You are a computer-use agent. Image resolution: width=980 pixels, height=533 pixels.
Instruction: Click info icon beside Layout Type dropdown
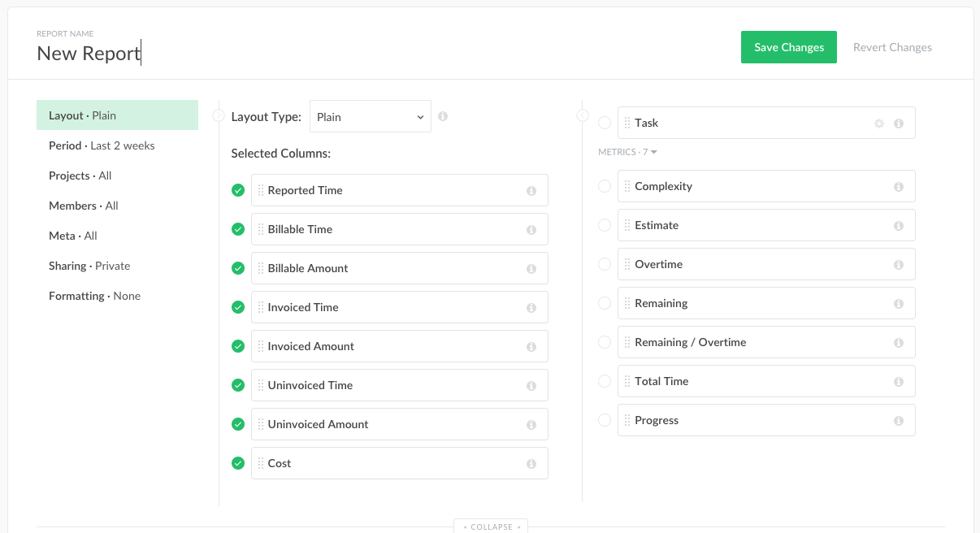tap(443, 116)
